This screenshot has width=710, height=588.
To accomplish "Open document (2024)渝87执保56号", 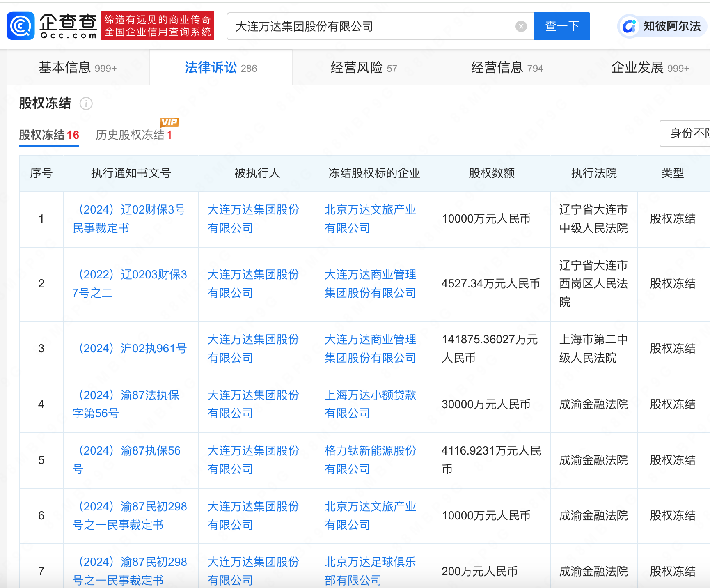I will pos(126,460).
